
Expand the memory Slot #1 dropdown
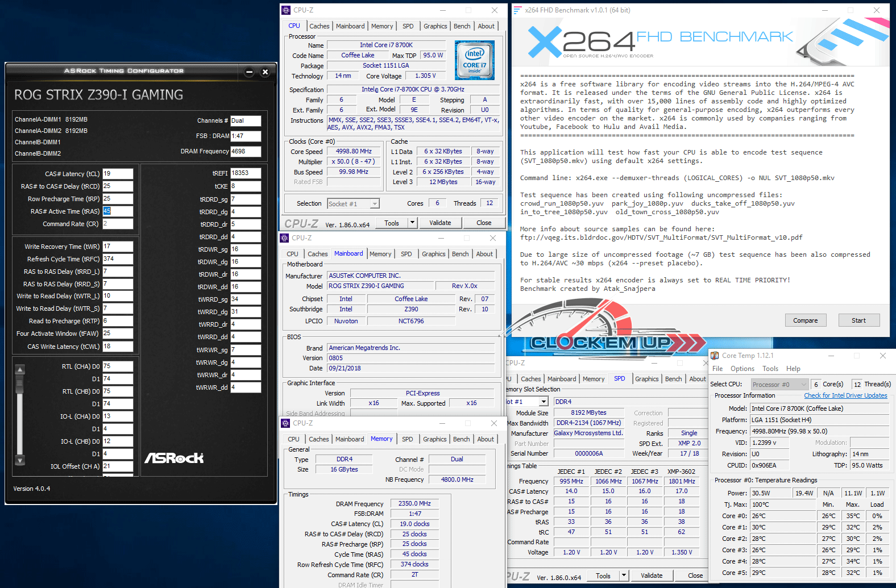544,402
